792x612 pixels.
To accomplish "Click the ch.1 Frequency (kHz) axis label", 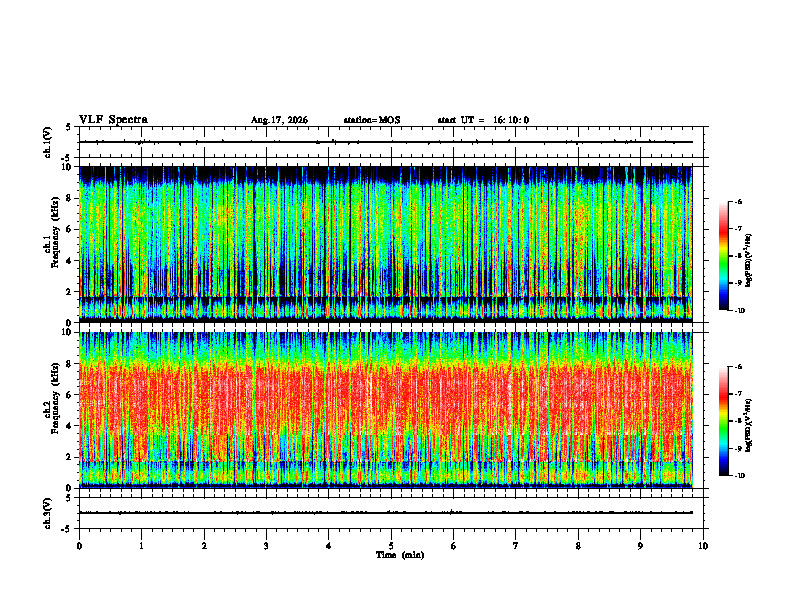I will click(x=52, y=244).
